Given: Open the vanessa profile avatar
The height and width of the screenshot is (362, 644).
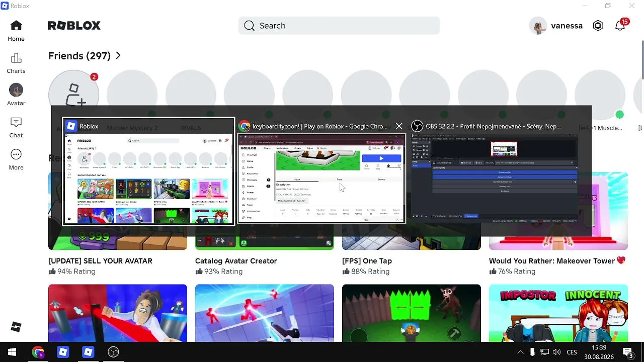Looking at the screenshot, I should pyautogui.click(x=538, y=26).
